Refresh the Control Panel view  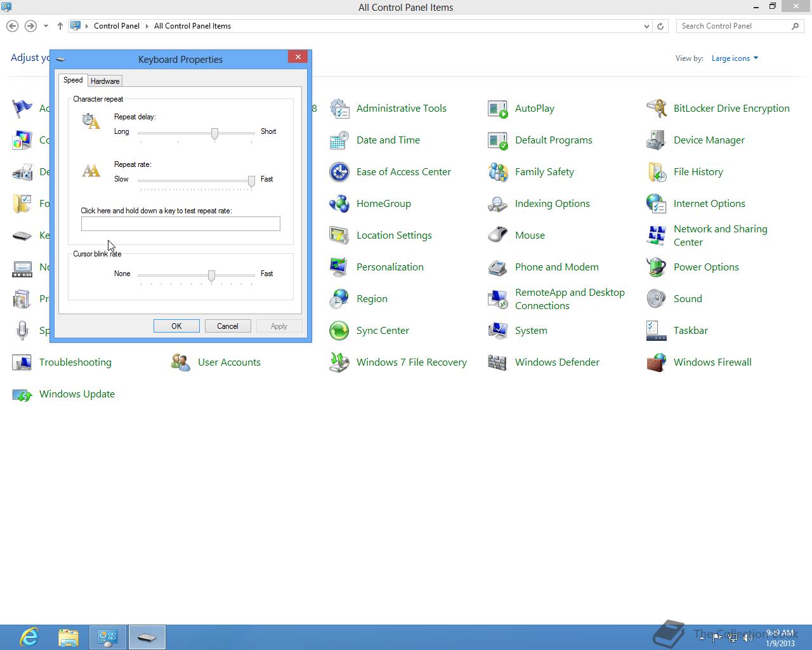click(x=660, y=26)
